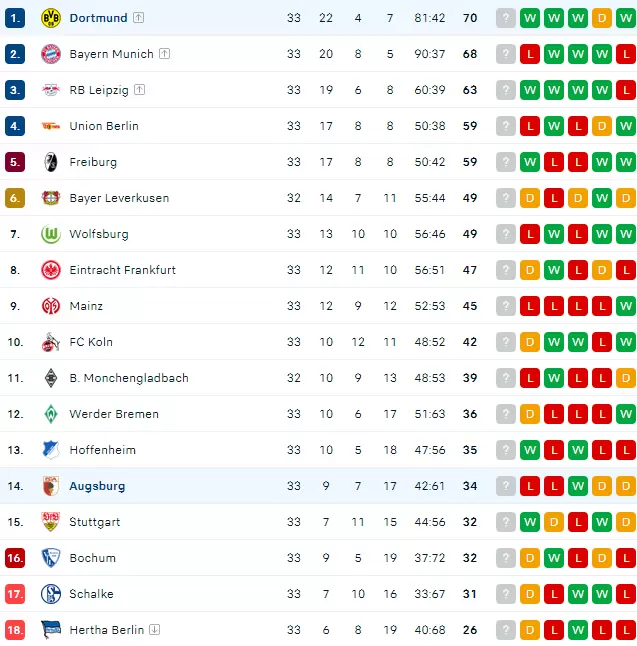Click Dortmund's orange D form badge

click(x=602, y=18)
